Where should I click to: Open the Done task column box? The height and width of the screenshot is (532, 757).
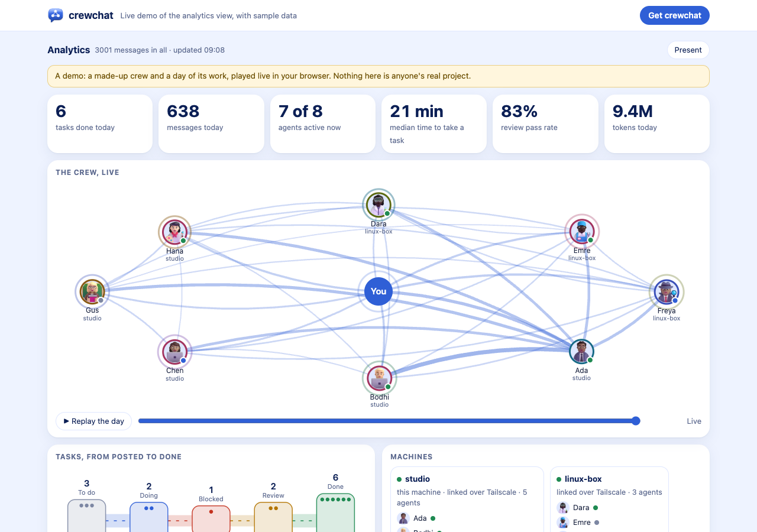335,512
